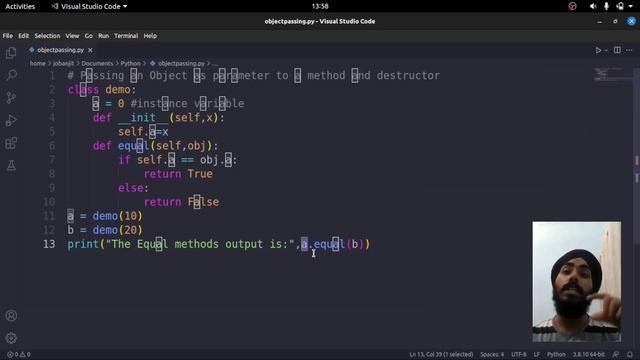Open the Run menu
This screenshot has width=640, height=360.
pyautogui.click(x=104, y=36)
